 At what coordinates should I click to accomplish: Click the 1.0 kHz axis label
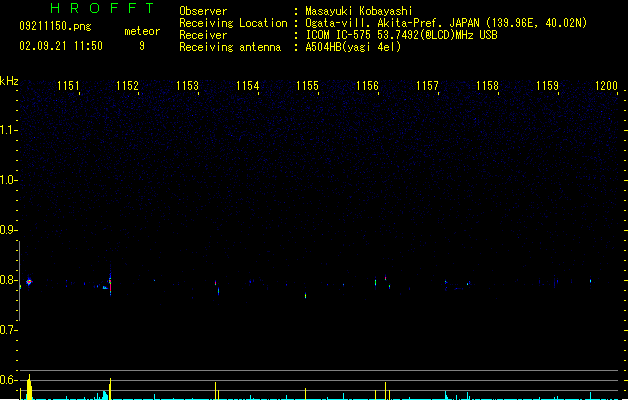point(7,180)
